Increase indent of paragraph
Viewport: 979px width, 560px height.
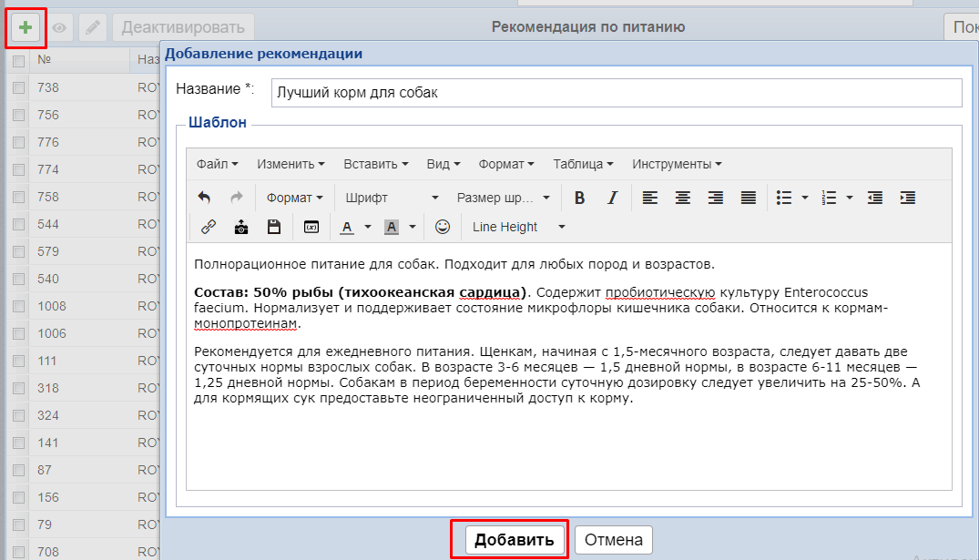[x=907, y=198]
